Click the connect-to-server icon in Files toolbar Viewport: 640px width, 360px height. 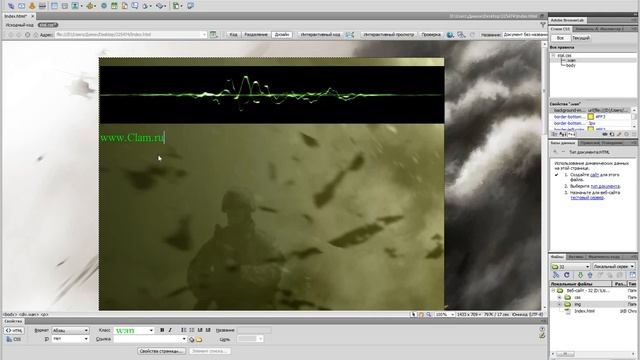[556, 276]
